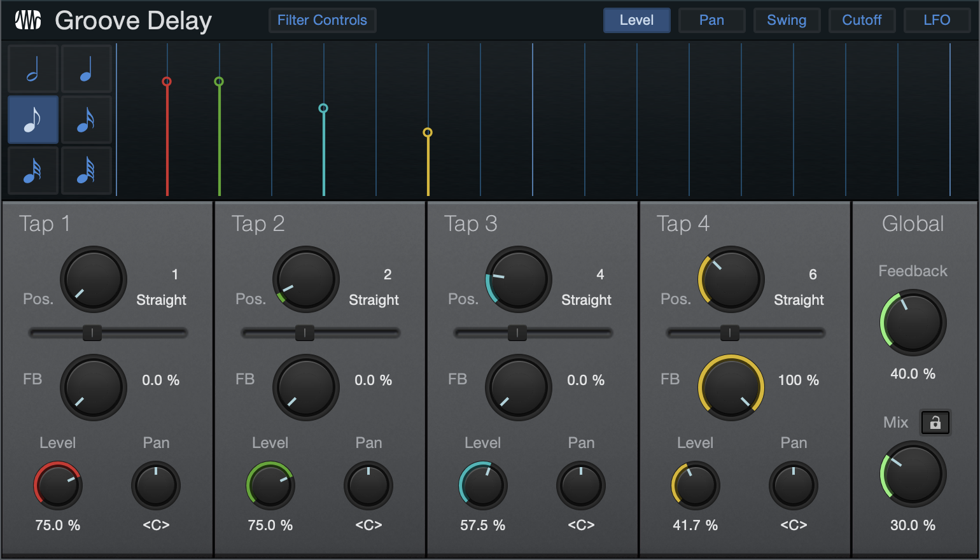Click Tap 1 Pan value <C>
The image size is (980, 560).
pos(156,526)
